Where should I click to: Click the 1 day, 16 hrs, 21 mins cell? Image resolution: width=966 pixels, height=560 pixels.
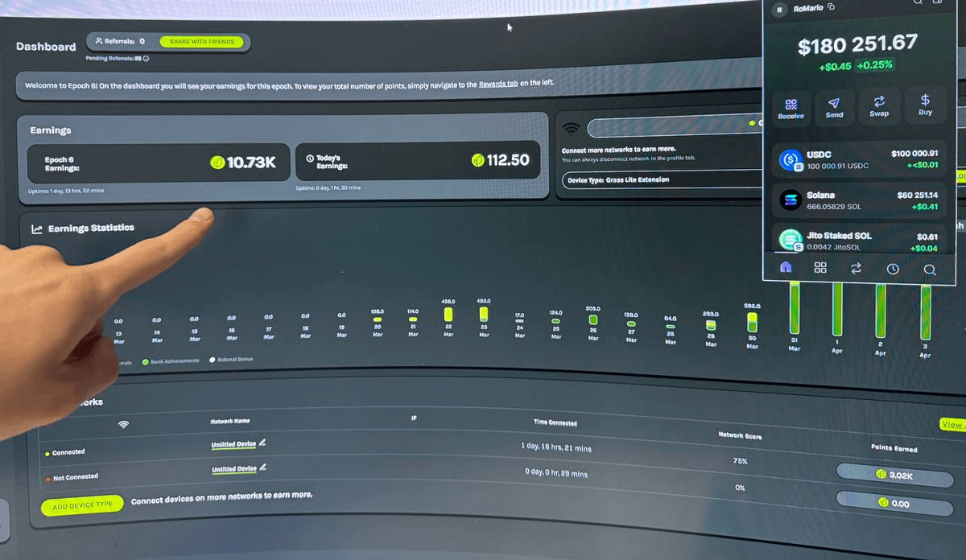555,447
